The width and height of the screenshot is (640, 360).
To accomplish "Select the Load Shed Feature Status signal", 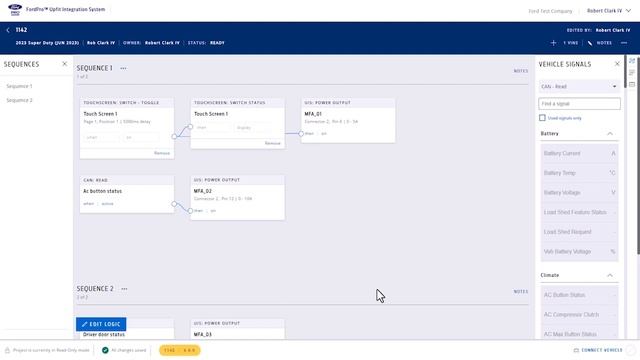I will point(579,212).
